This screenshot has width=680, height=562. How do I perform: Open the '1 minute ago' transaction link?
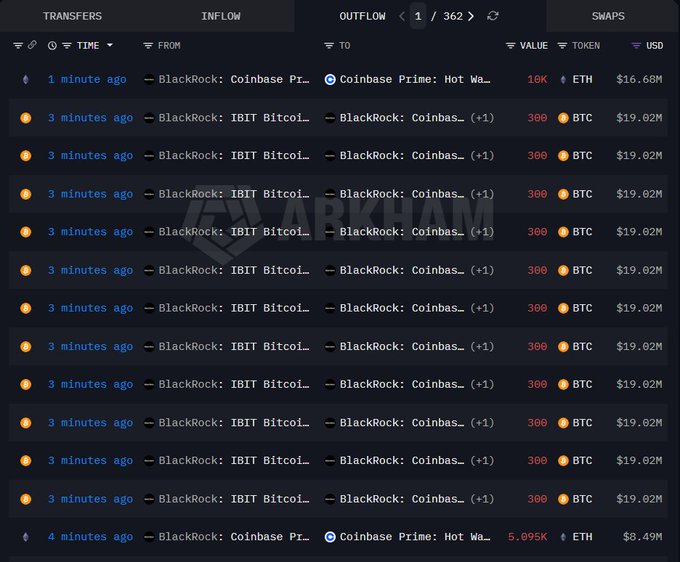pyautogui.click(x=87, y=79)
